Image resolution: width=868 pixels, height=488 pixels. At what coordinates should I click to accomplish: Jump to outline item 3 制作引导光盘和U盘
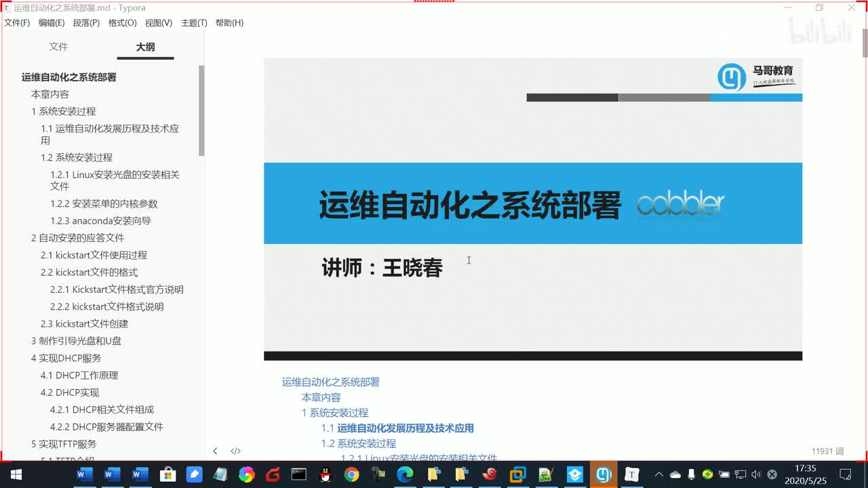click(x=77, y=341)
